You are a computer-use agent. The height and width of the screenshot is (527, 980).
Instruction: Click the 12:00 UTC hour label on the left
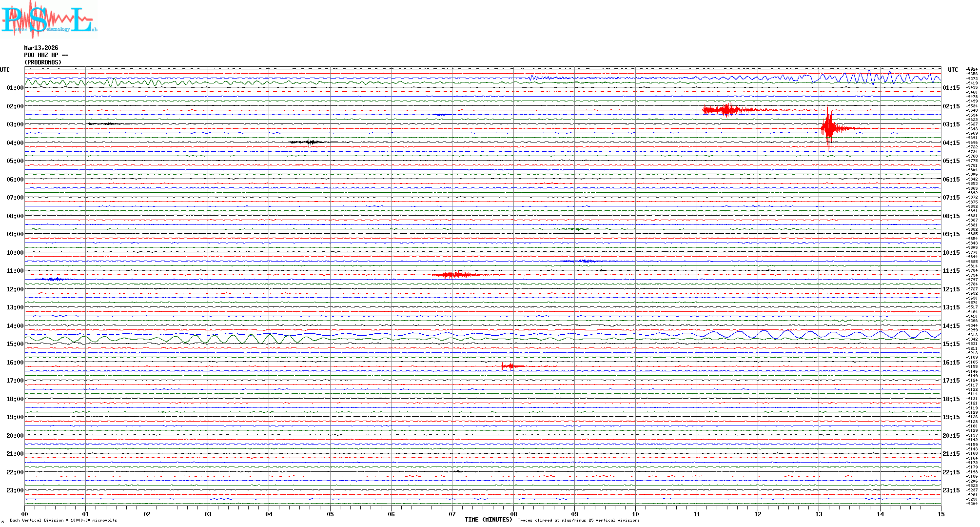pyautogui.click(x=15, y=289)
